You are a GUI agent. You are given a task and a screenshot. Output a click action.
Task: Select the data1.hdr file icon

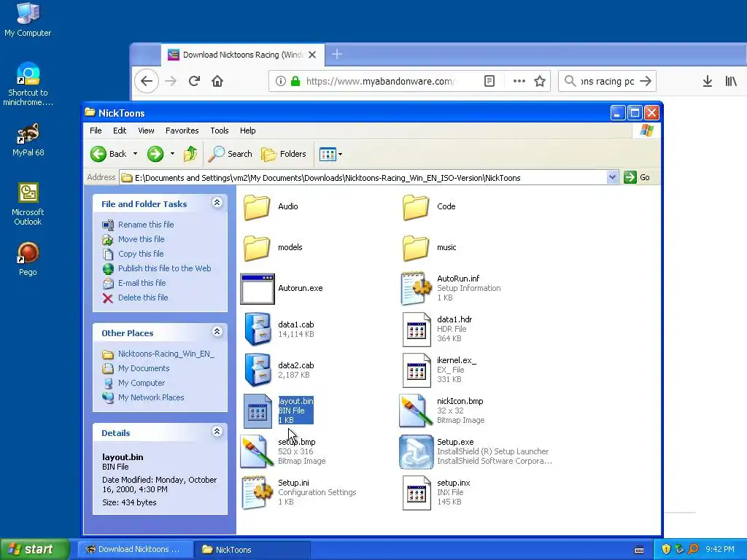tap(416, 329)
